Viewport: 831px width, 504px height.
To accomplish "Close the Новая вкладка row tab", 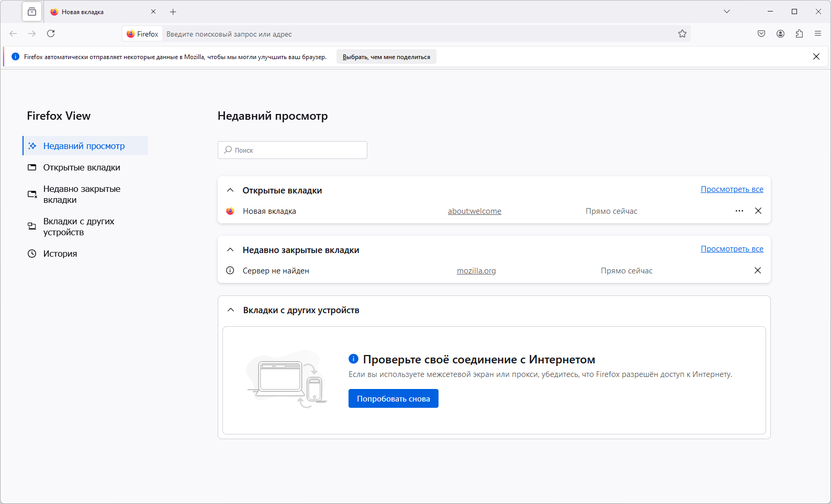I will point(758,211).
